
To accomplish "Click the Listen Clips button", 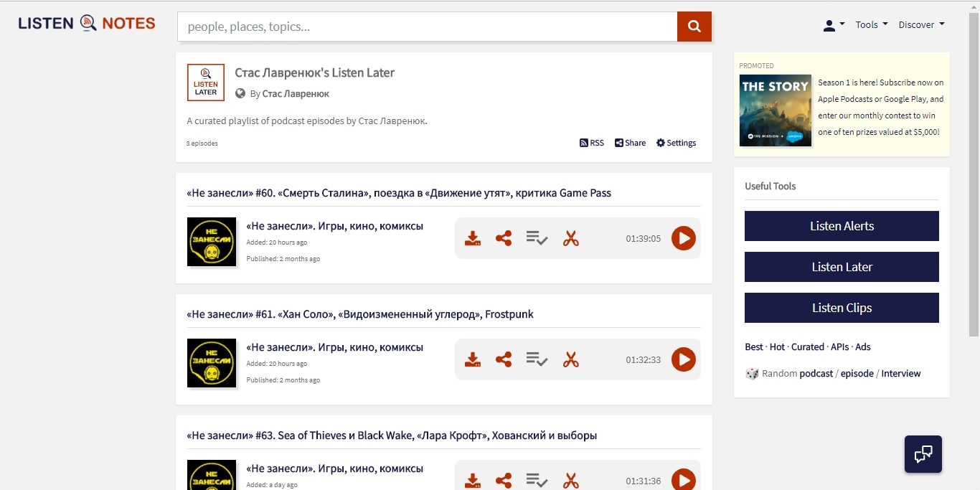I will 842,308.
